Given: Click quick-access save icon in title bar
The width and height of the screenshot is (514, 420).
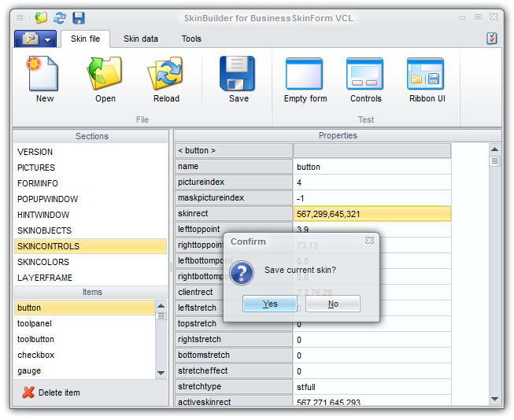Looking at the screenshot, I should point(79,17).
